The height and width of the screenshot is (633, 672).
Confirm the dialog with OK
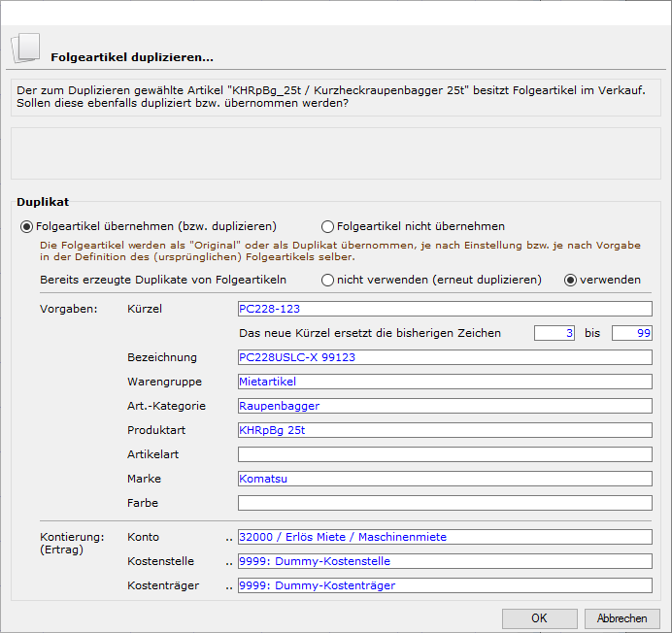coord(539,618)
